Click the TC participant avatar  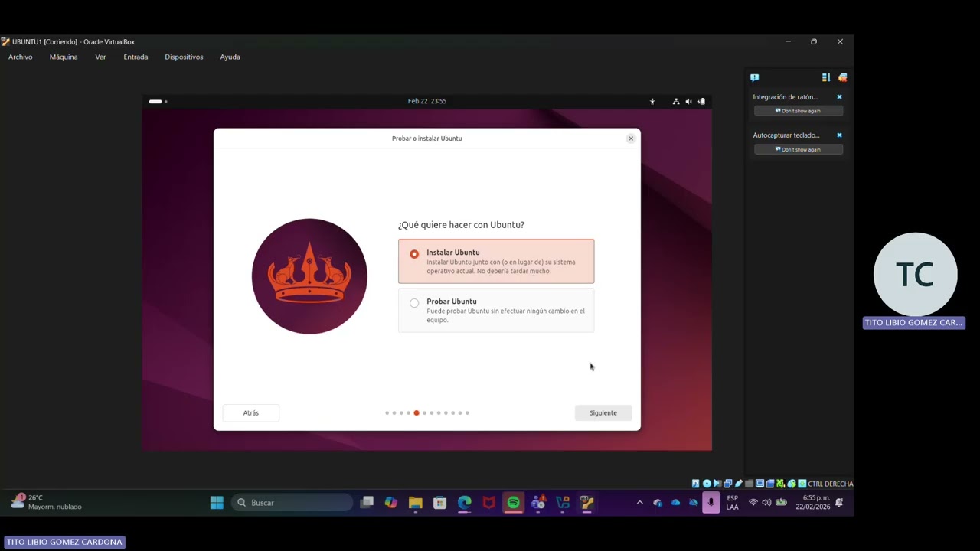click(x=915, y=275)
